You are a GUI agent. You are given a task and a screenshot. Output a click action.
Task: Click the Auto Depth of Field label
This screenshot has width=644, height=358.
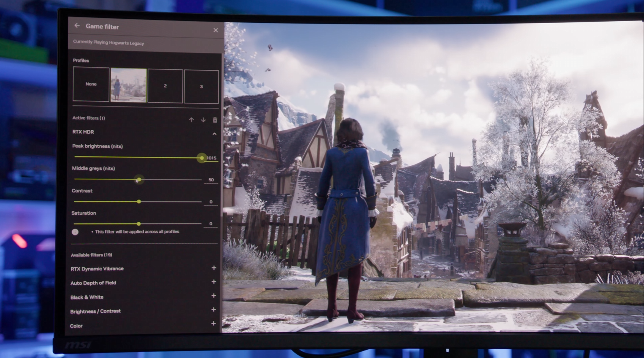point(93,283)
